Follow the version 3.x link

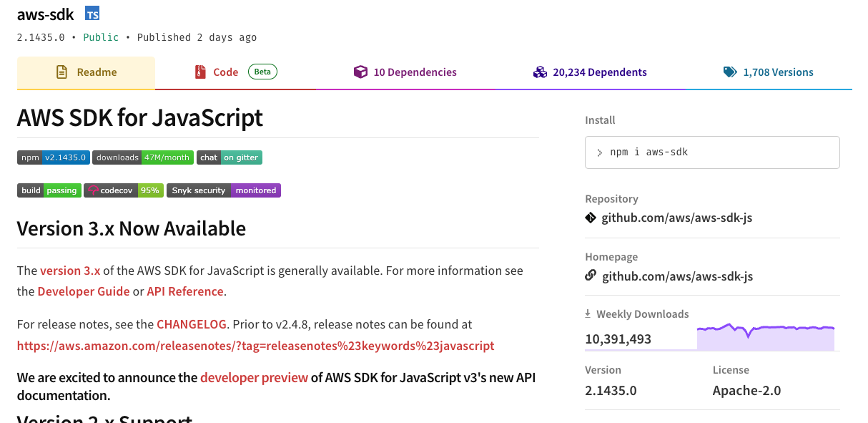[70, 271]
